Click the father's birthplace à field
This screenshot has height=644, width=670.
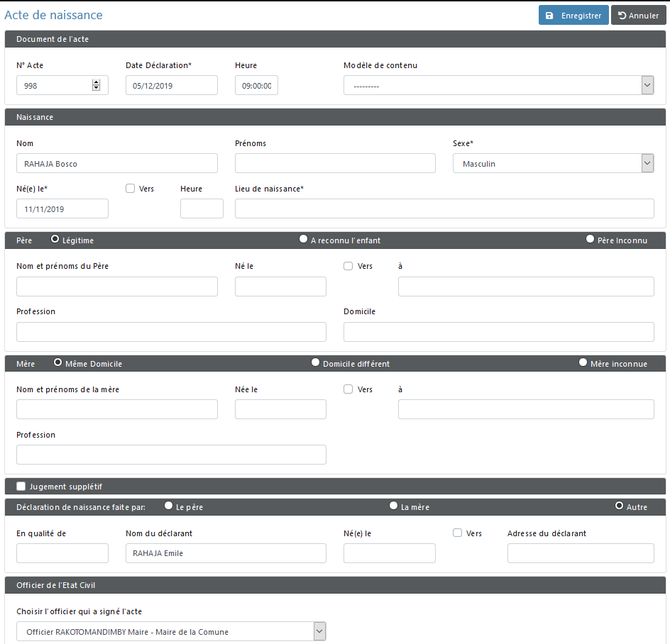pos(526,287)
